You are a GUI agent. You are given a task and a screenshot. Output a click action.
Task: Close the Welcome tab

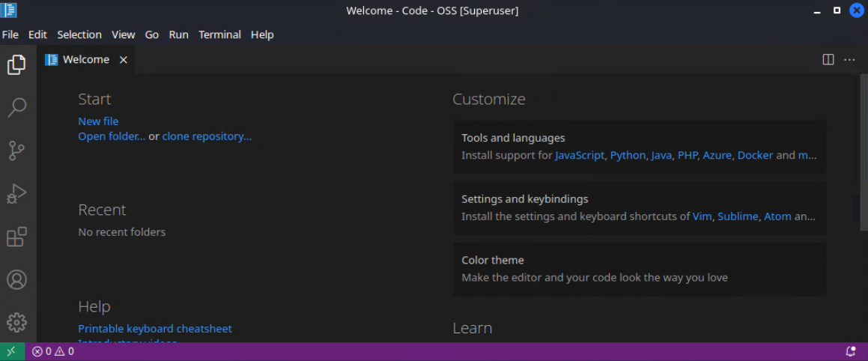(x=124, y=60)
